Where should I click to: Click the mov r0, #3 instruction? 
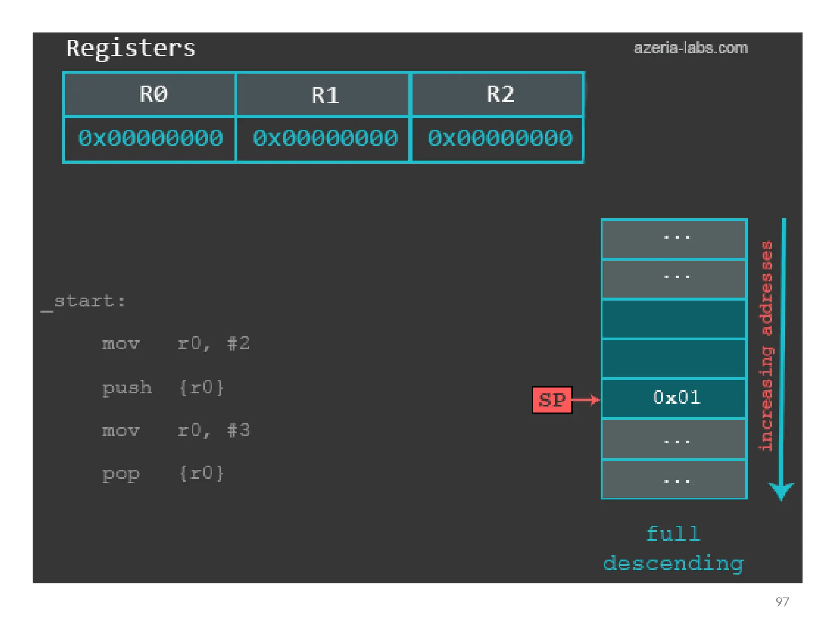point(176,431)
